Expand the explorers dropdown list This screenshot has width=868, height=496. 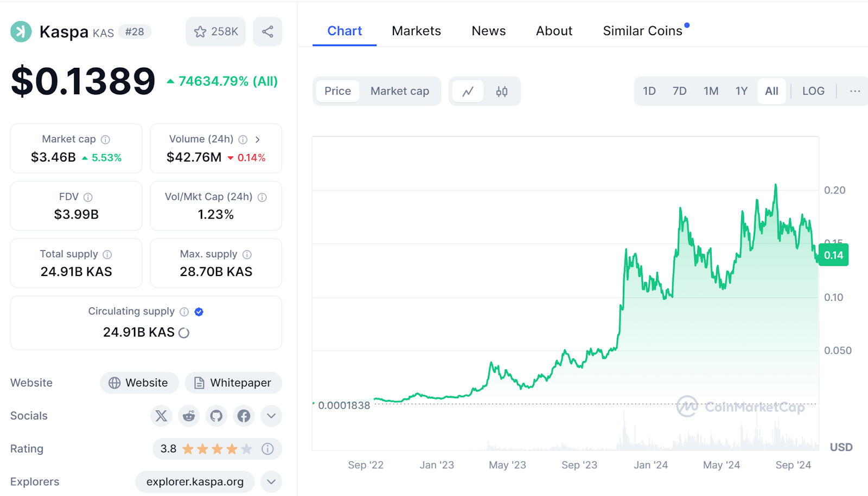(271, 481)
